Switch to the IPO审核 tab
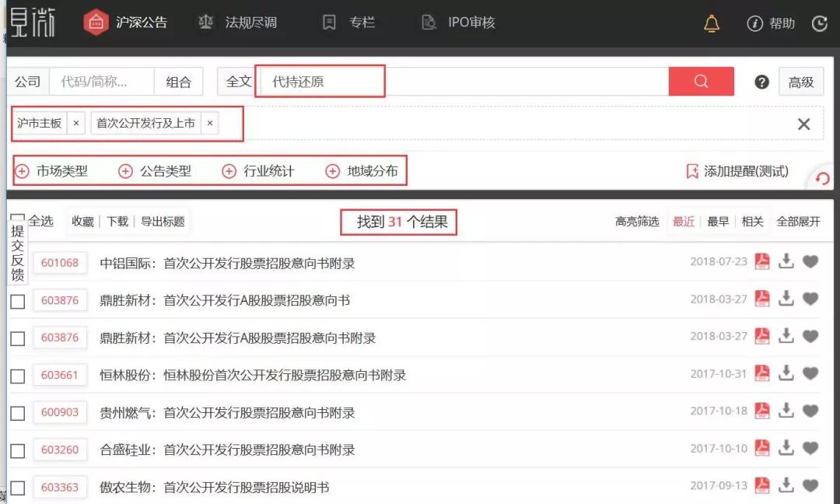This screenshot has width=840, height=504. (x=458, y=23)
